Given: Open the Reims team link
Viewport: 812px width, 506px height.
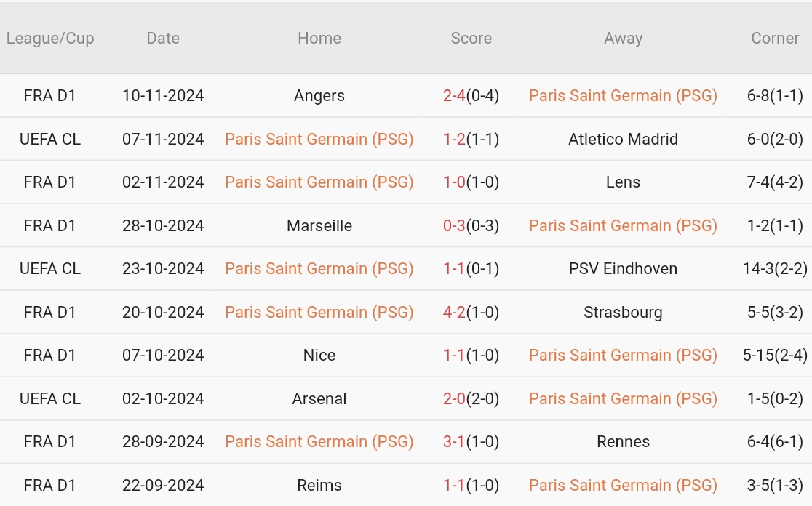Looking at the screenshot, I should pyautogui.click(x=319, y=485).
